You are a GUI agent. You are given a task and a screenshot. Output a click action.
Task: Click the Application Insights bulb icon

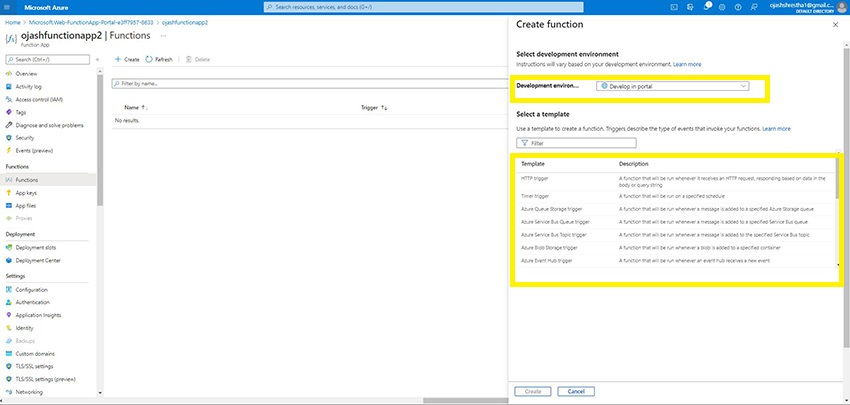[9, 316]
